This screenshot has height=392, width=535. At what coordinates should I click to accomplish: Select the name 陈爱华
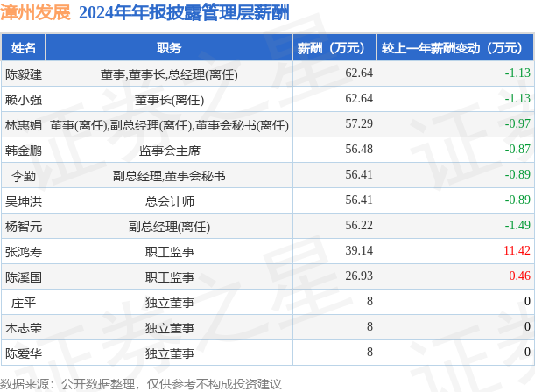tap(24, 353)
